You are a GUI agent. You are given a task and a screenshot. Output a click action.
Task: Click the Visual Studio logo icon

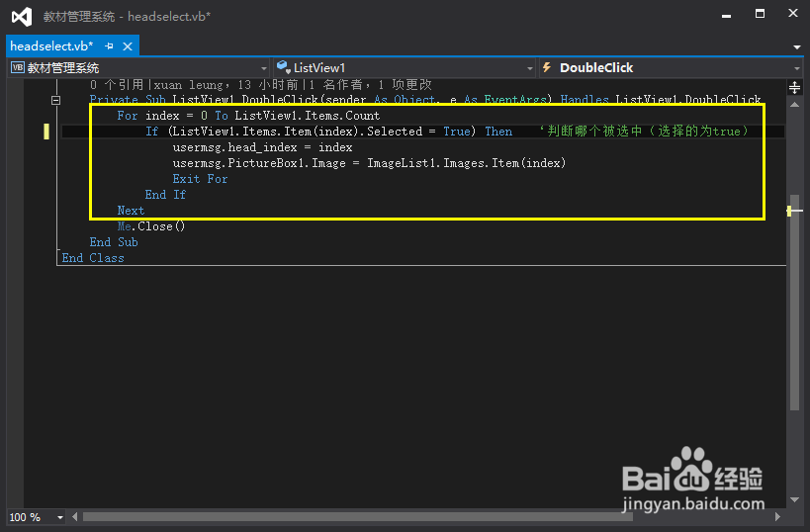pos(22,17)
